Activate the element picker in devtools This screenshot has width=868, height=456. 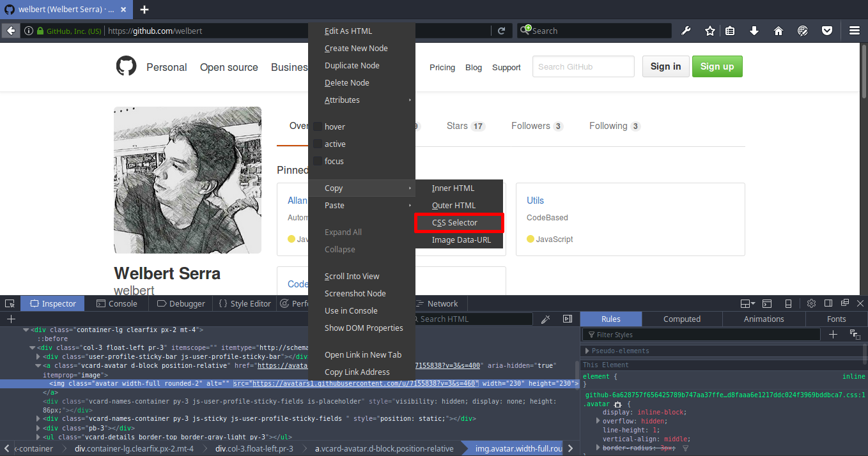click(10, 303)
